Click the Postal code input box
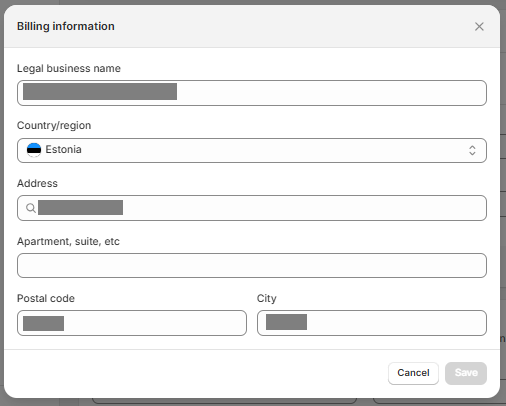This screenshot has width=506, height=406. point(132,323)
